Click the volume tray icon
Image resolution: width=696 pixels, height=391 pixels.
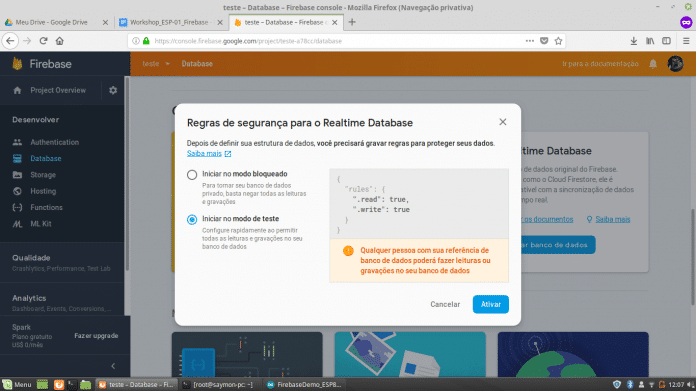[690, 385]
